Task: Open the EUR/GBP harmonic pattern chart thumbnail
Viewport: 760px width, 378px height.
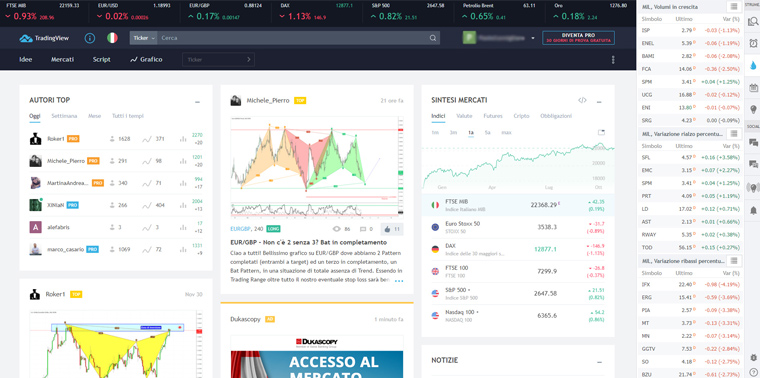Action: pyautogui.click(x=317, y=168)
